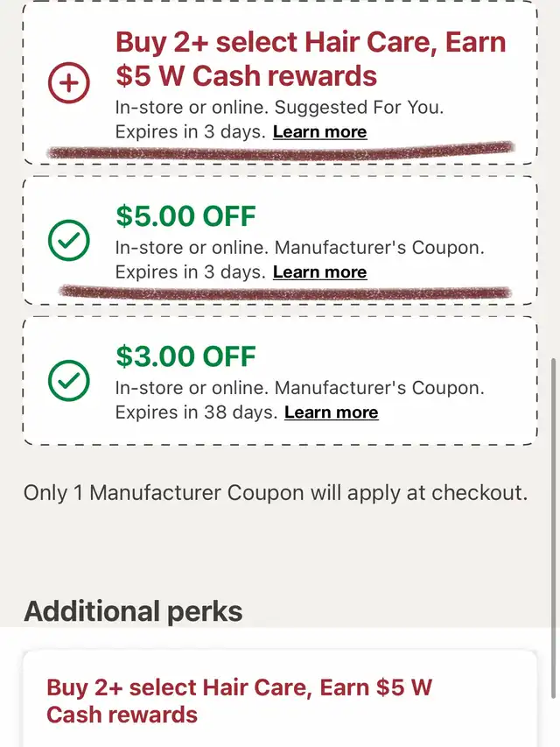Tap 'Expires in 38 days' on $3.00 coupon

click(x=196, y=412)
